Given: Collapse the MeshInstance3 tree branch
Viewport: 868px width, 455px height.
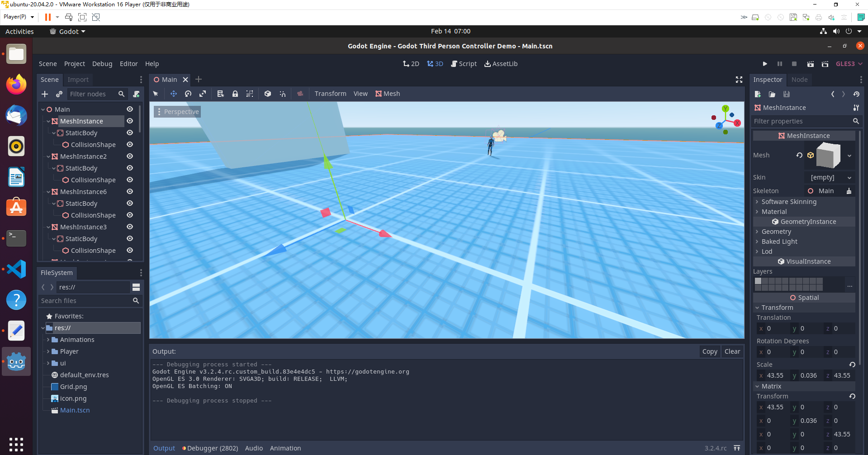Looking at the screenshot, I should [48, 227].
